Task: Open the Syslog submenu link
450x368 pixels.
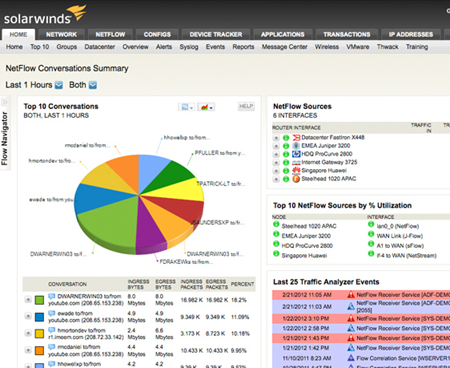Action: (x=189, y=47)
